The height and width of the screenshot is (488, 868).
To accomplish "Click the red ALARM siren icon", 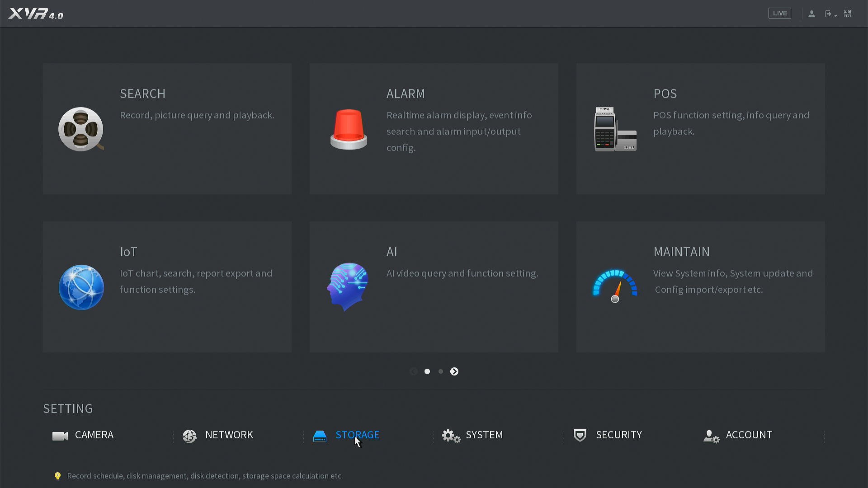I will point(349,129).
